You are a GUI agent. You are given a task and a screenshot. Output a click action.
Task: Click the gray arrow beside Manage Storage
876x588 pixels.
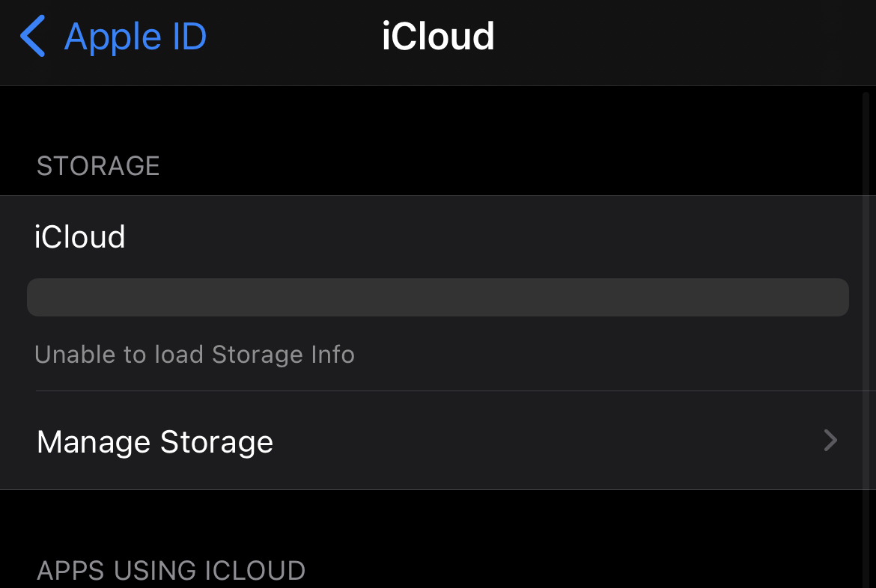coord(831,441)
